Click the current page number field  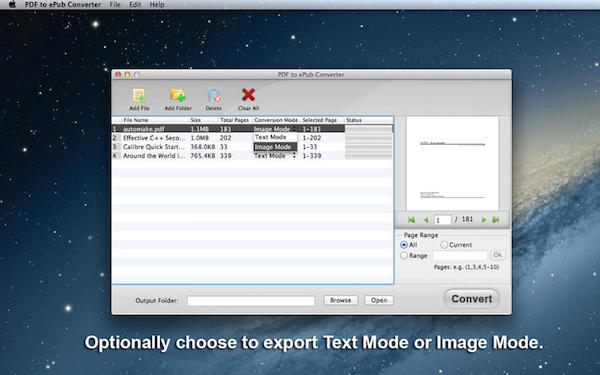[x=443, y=220]
